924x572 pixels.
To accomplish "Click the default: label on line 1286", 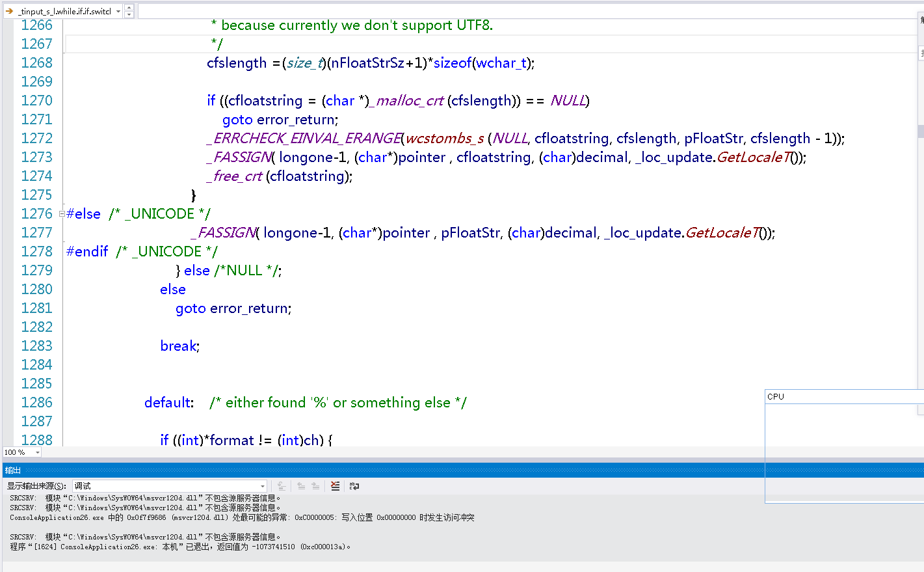I will (169, 403).
